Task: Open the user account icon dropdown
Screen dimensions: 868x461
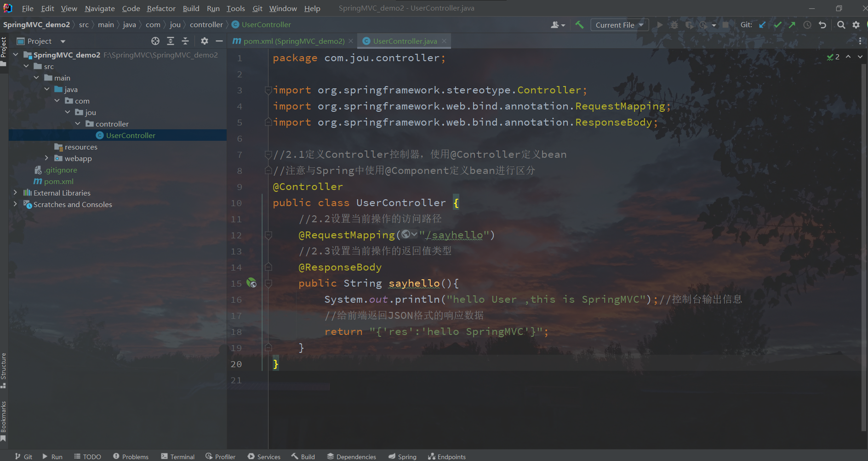Action: [558, 25]
